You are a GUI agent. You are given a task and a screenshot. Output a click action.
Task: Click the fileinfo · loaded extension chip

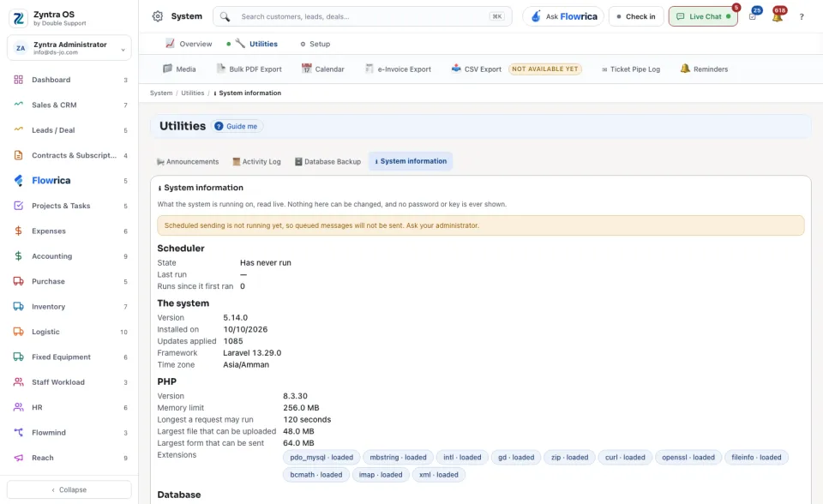[x=756, y=457]
